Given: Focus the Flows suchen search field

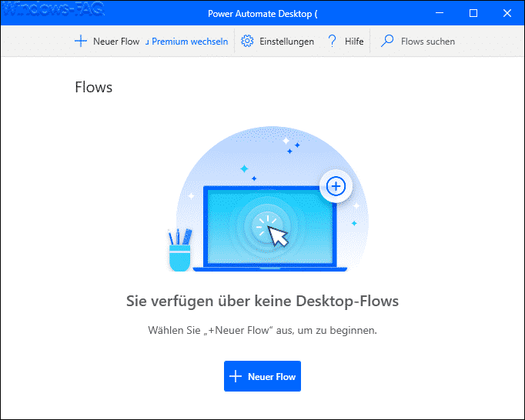Looking at the screenshot, I should (428, 42).
